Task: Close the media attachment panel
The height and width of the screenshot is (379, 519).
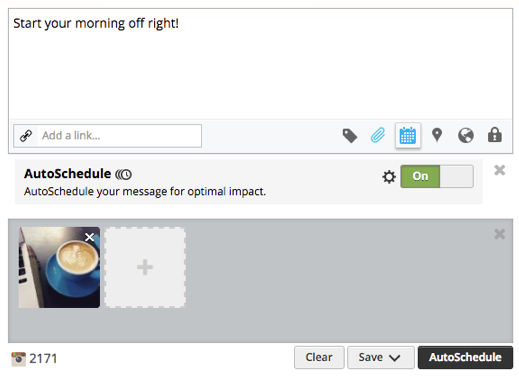Action: pyautogui.click(x=499, y=234)
